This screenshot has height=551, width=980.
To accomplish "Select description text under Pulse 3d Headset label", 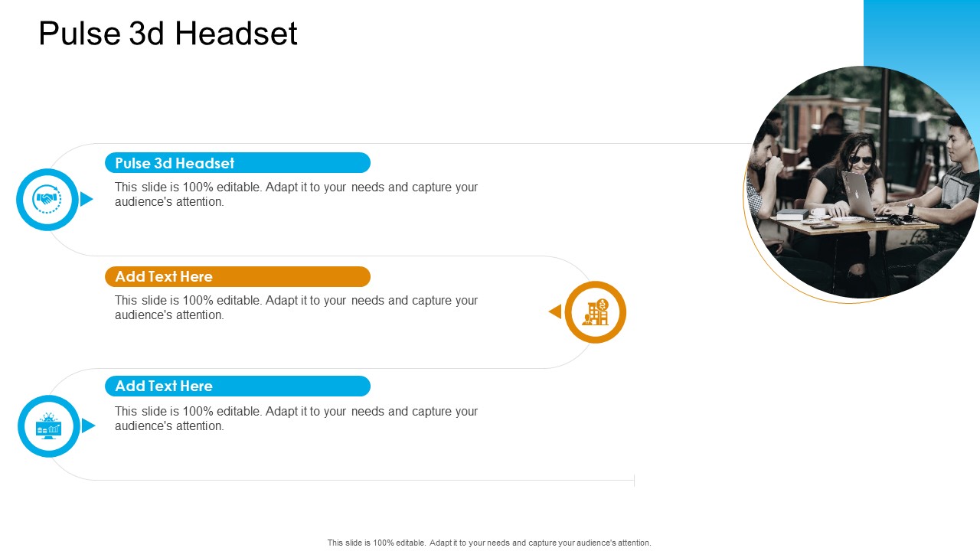I will [x=296, y=194].
